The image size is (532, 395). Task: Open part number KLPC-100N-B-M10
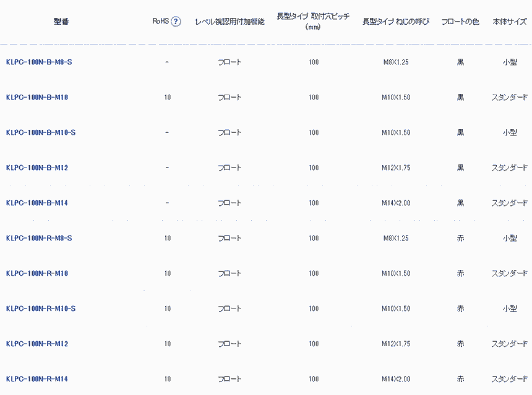[x=36, y=98]
